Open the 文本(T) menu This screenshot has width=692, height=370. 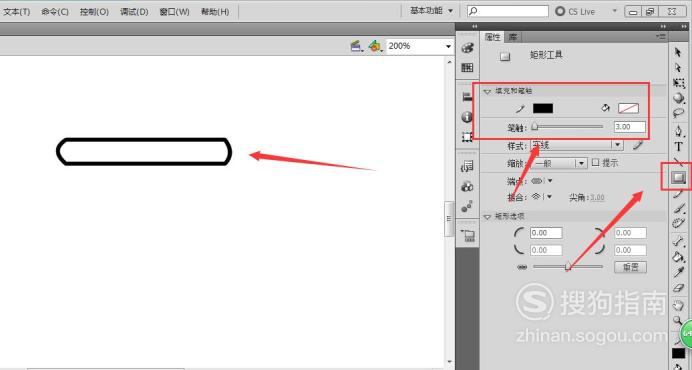click(x=17, y=12)
